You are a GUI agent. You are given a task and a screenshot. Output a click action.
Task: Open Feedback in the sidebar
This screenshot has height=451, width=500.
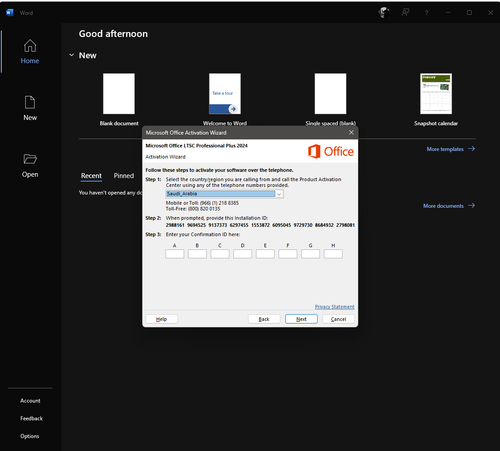click(x=31, y=418)
